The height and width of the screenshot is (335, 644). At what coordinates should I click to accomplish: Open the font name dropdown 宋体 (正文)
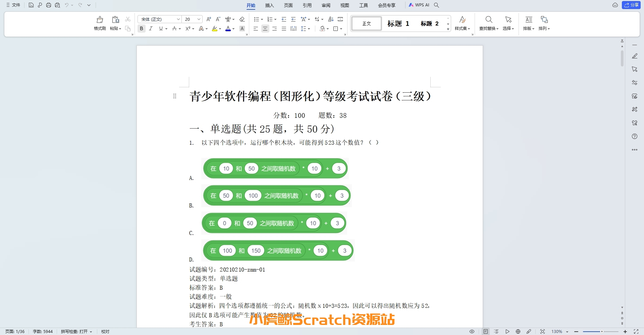pos(160,19)
